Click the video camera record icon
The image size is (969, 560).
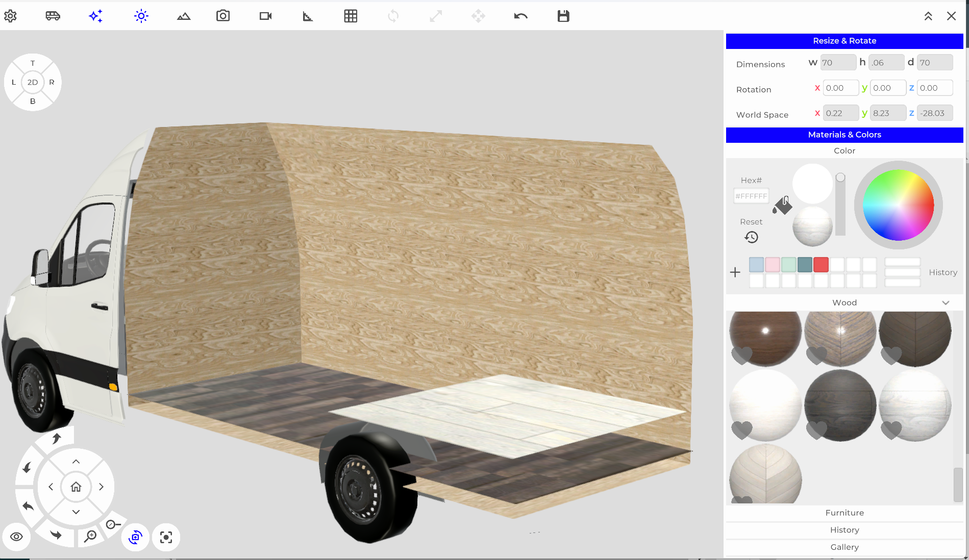[265, 16]
